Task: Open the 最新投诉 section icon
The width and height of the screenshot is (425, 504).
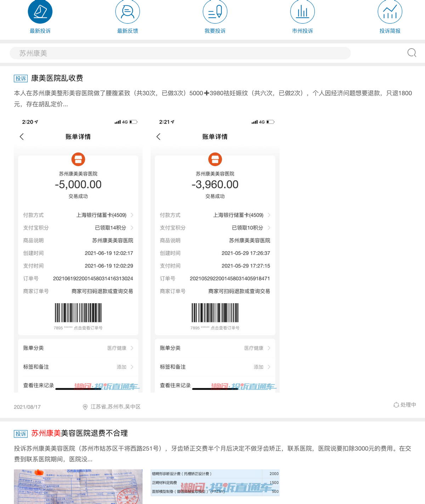Action: click(x=40, y=11)
